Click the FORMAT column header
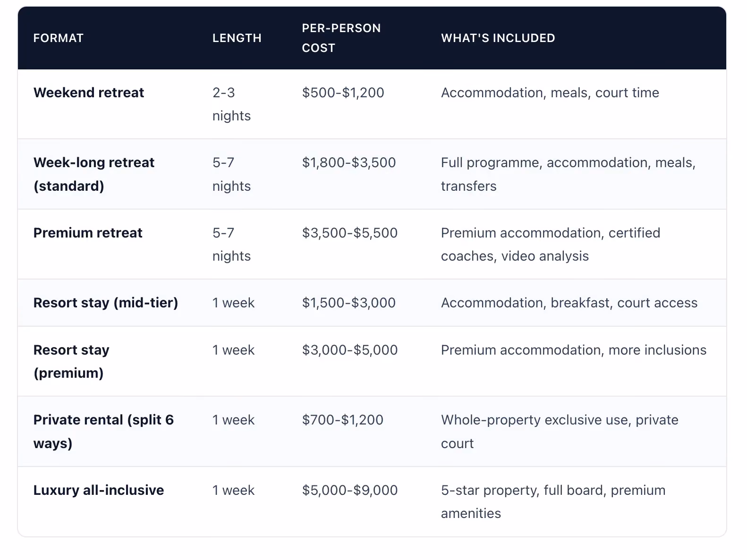The image size is (747, 560). [58, 38]
